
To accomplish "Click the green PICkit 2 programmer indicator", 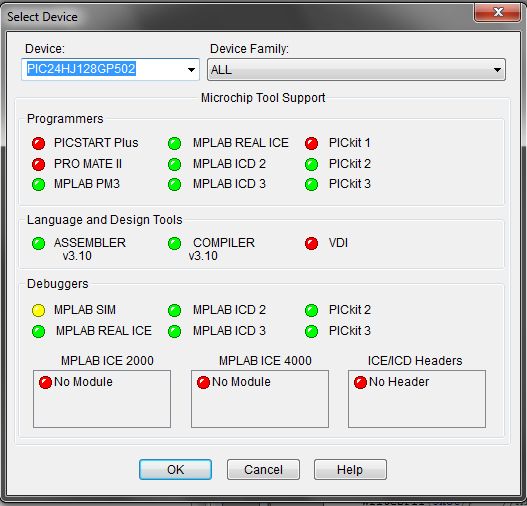I will pyautogui.click(x=312, y=164).
